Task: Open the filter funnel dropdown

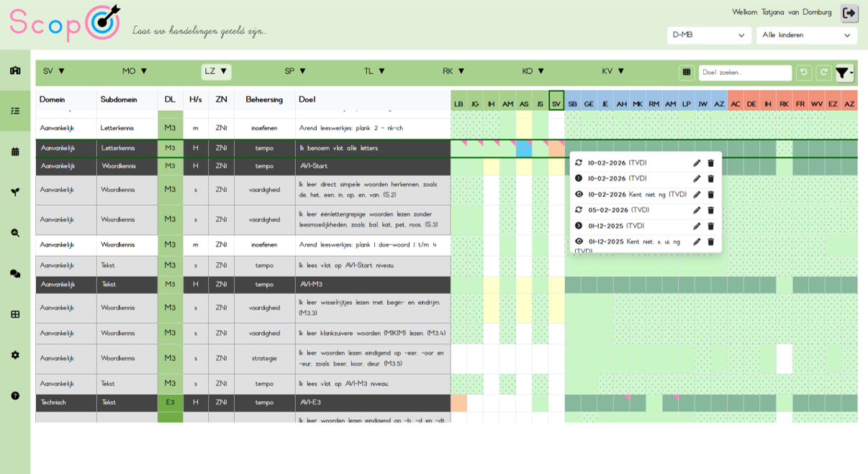Action: 844,73
